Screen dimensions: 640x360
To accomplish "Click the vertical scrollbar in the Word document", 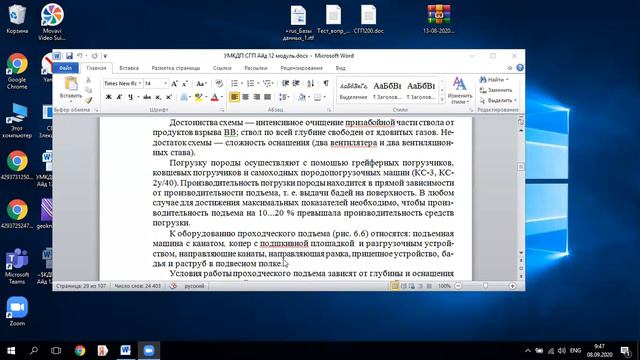I will (x=521, y=192).
